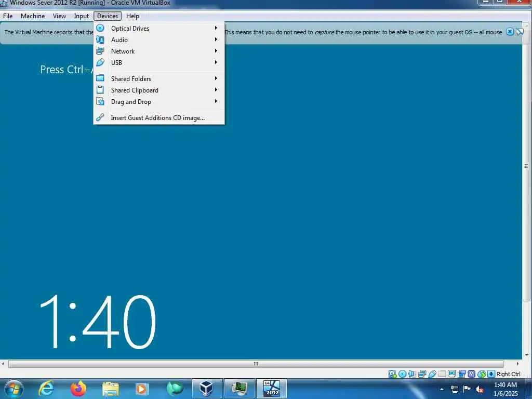Viewport: 532px width, 399px height.
Task: Click the network status bar indicator
Action: click(x=422, y=374)
